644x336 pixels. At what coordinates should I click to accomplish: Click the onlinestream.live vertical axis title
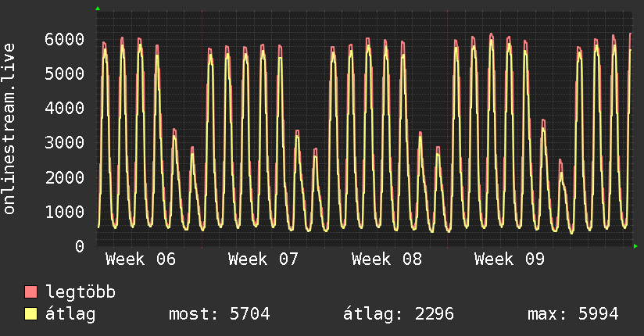[9, 129]
